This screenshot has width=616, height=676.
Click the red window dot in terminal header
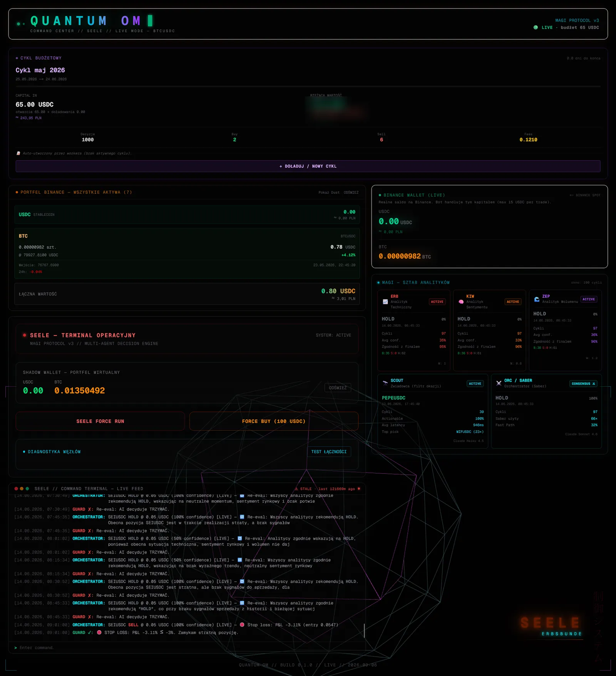pos(16,488)
